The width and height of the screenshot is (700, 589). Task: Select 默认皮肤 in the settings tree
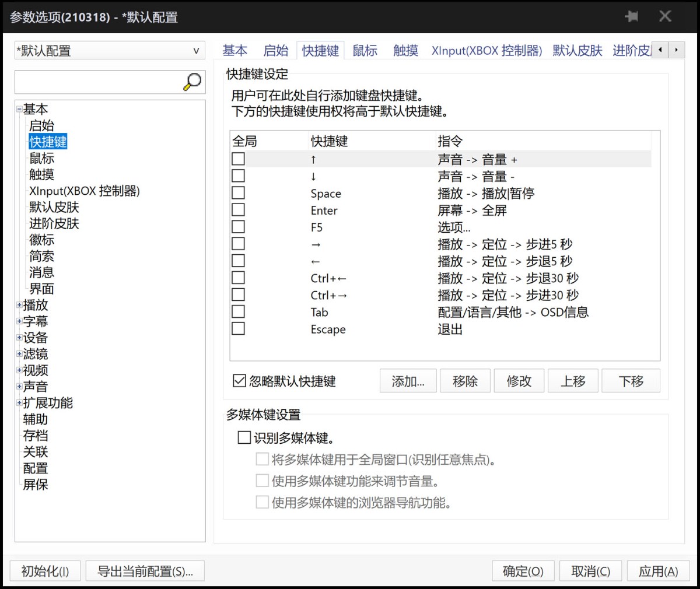coord(54,207)
